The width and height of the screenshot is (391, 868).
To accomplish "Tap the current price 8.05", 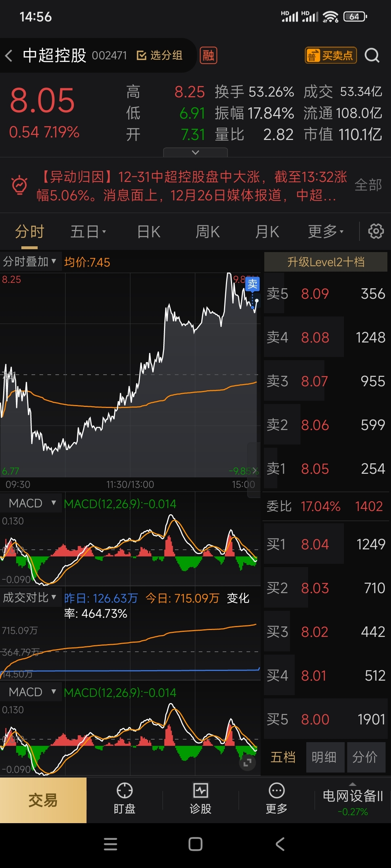I will point(42,101).
